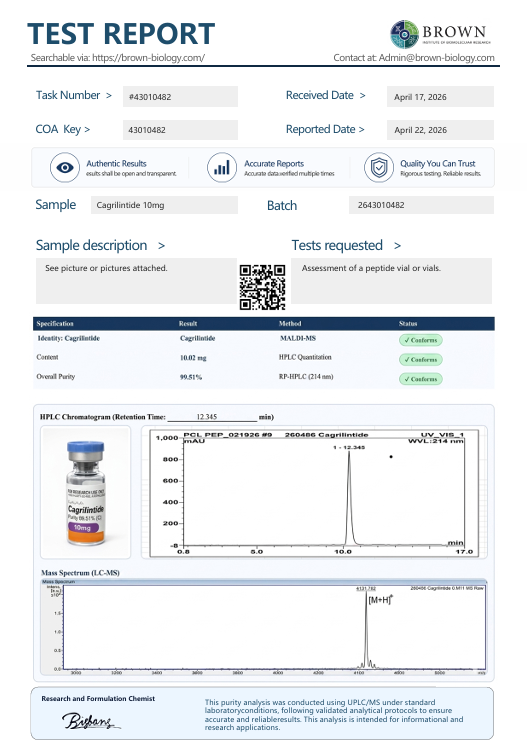Click the Mass Spectrum (LC-MS) heading
The image size is (527, 741).
coord(80,573)
